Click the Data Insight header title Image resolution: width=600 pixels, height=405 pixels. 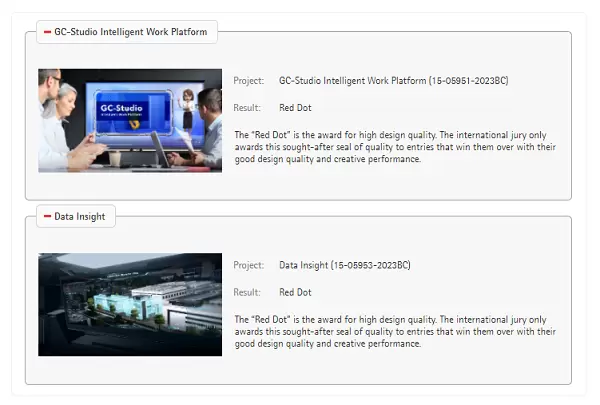[x=79, y=216]
